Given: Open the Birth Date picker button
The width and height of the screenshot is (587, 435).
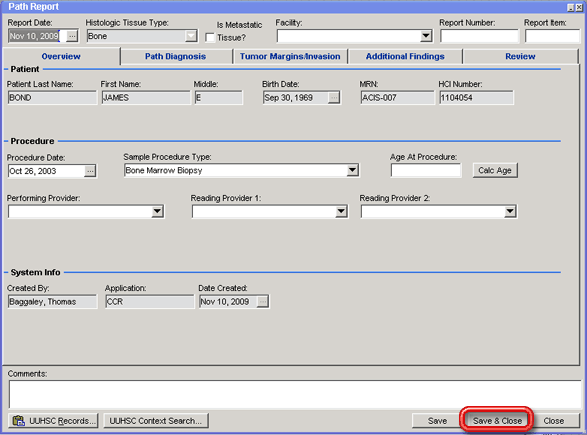Looking at the screenshot, I should (334, 98).
